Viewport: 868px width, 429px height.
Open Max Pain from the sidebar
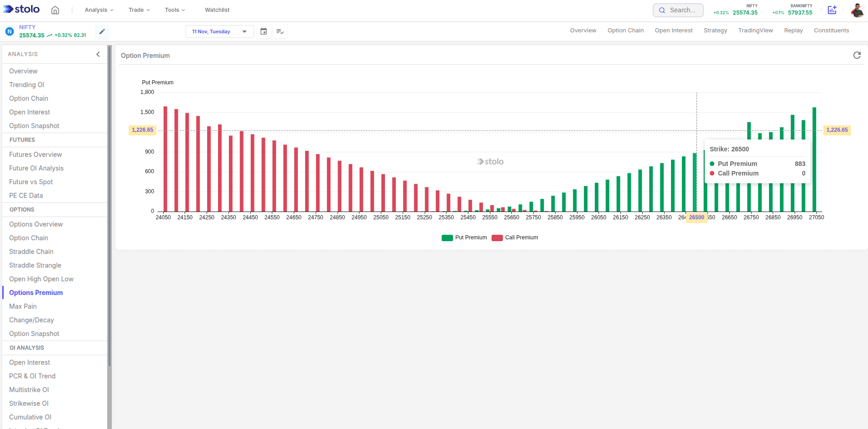coord(22,306)
